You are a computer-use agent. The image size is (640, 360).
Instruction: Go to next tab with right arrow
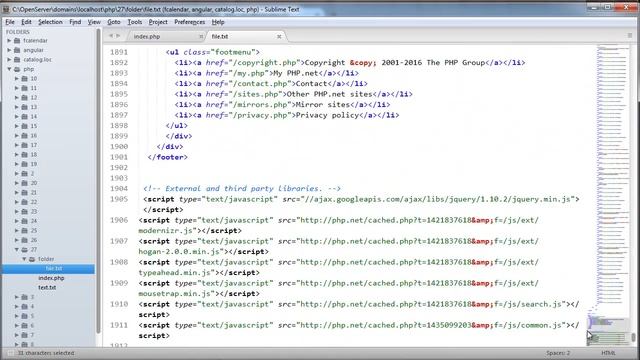point(118,36)
